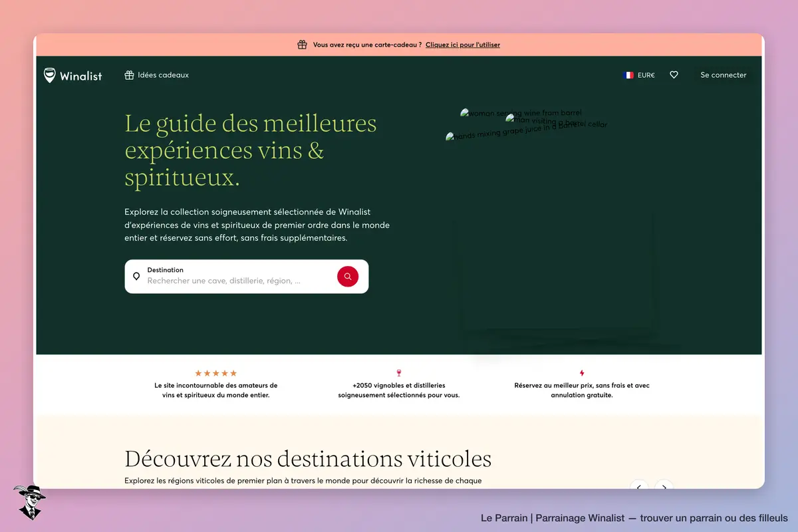Open the favorites heart icon
The image size is (798, 532).
[x=674, y=75]
